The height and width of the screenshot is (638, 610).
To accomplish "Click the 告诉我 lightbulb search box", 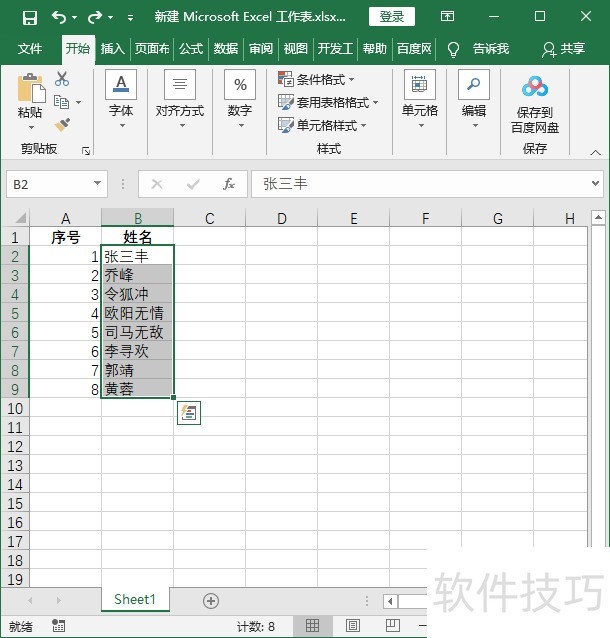I will [478, 49].
